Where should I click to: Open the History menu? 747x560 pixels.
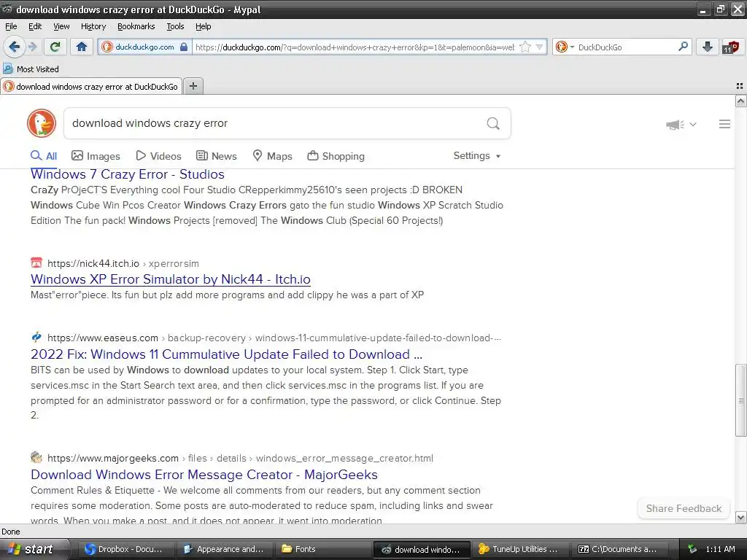93,26
